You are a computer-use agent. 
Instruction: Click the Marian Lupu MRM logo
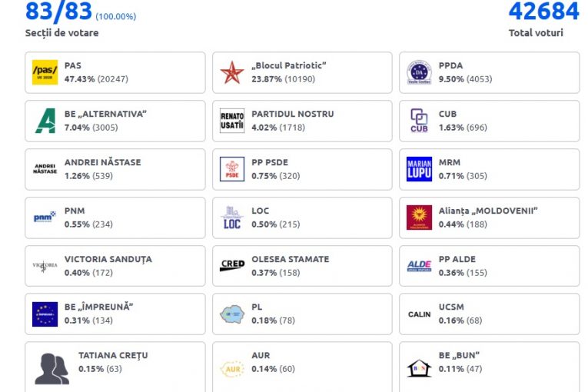[x=419, y=169]
